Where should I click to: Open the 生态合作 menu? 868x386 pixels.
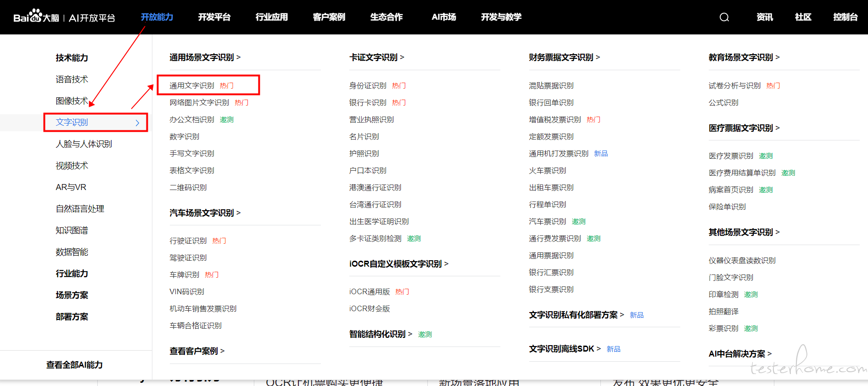386,17
